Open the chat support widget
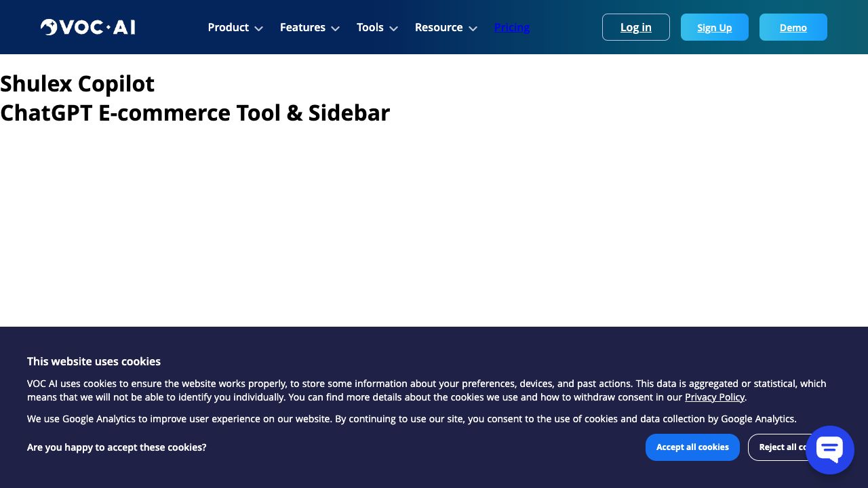The width and height of the screenshot is (868, 488). (829, 450)
